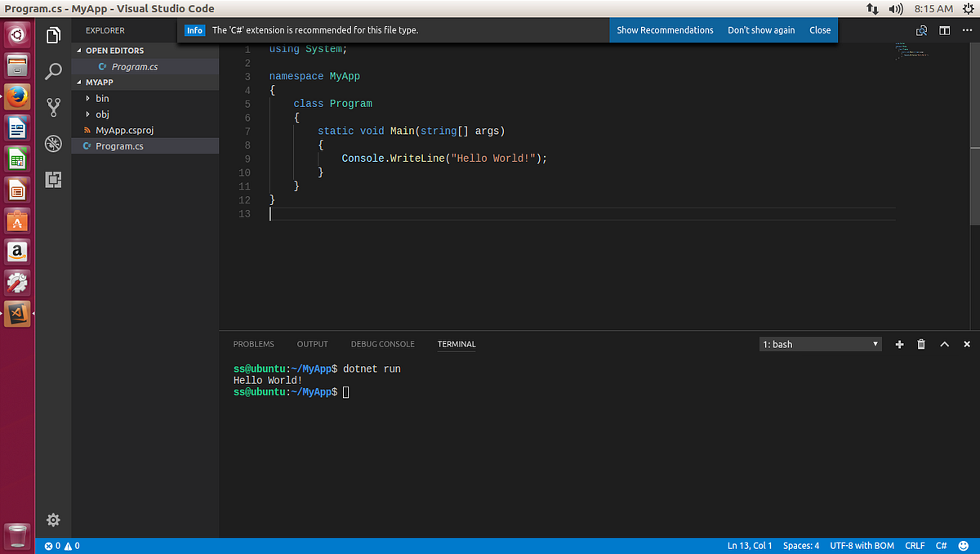Select MyApp.csproj in the explorer
Viewport: 980px width, 554px height.
click(x=127, y=130)
